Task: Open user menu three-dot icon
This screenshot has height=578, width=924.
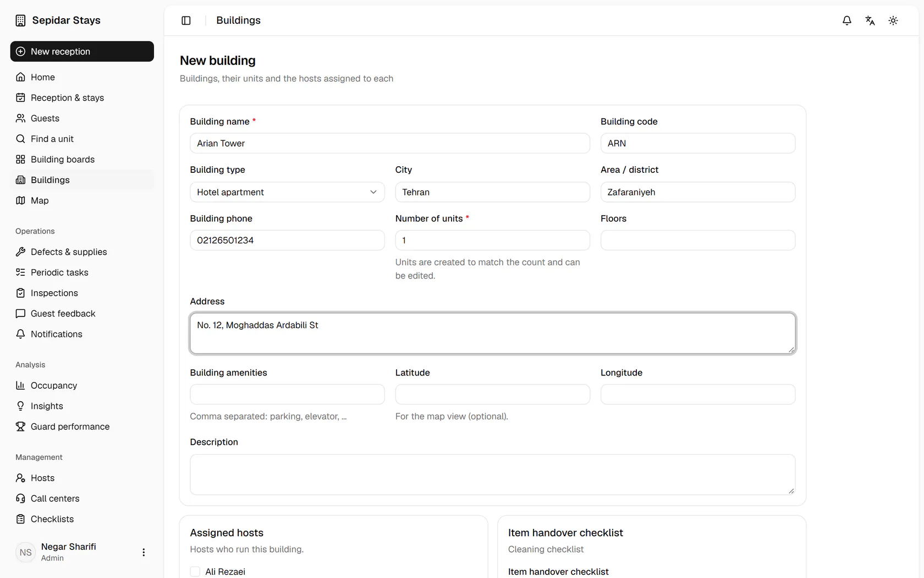Action: 144,552
